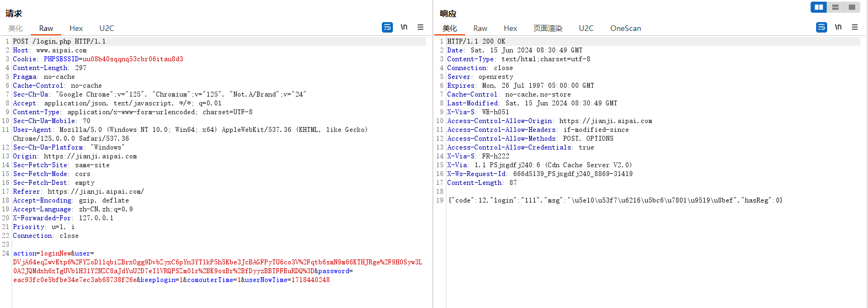Click the POST /login.php request line
Viewport: 868px width, 308px height.
click(x=59, y=41)
